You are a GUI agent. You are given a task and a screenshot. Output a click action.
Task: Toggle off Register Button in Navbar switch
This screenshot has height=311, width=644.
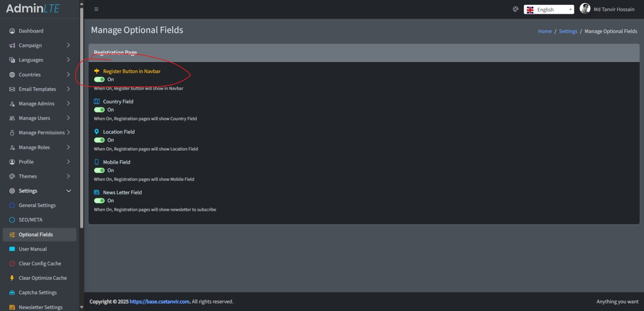tap(99, 80)
